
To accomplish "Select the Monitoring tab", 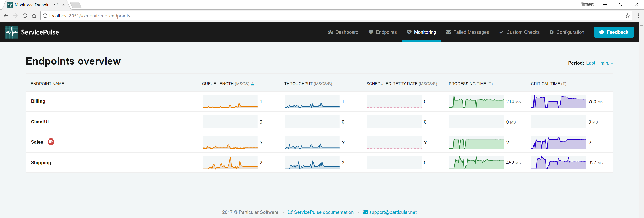I will 421,32.
